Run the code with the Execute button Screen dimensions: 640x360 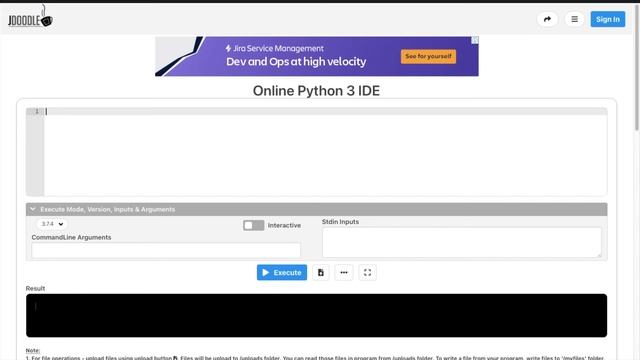click(282, 272)
